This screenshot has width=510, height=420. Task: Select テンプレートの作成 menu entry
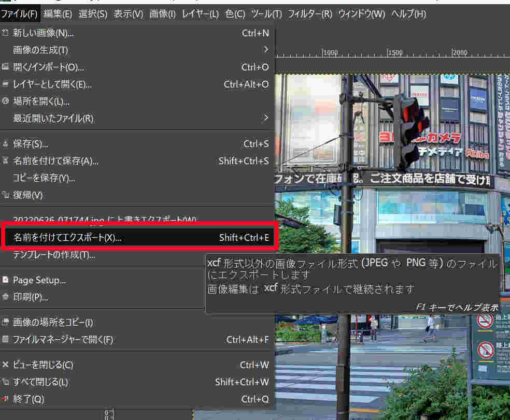(x=54, y=255)
